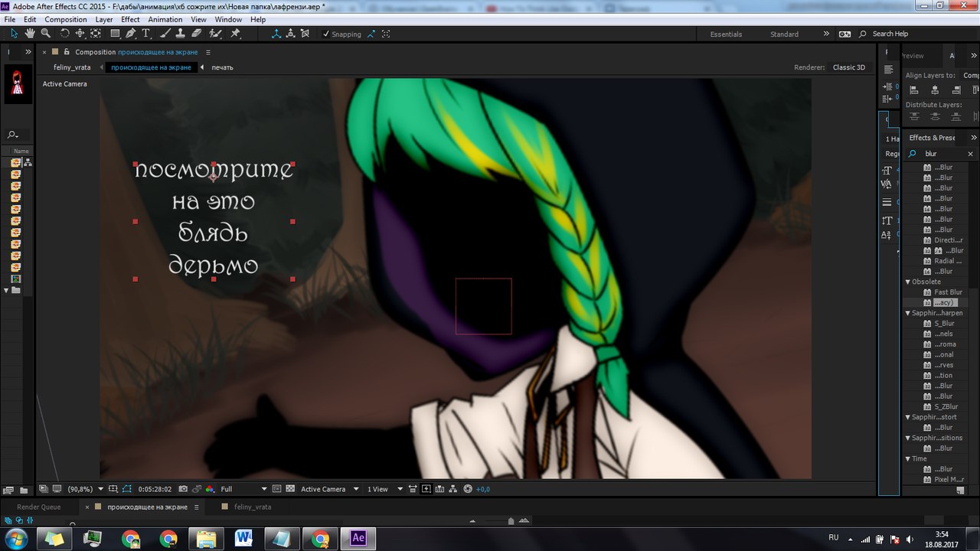Open the Composition panel menu icon
This screenshot has height=551, width=980.
208,52
